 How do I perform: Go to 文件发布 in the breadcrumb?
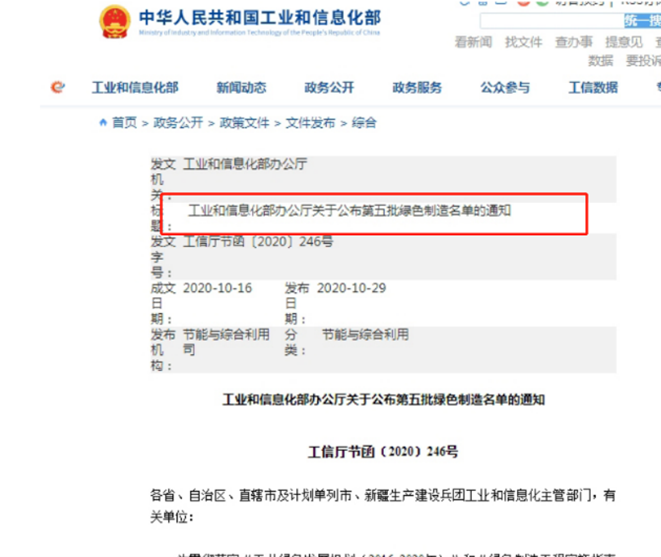[x=310, y=122]
